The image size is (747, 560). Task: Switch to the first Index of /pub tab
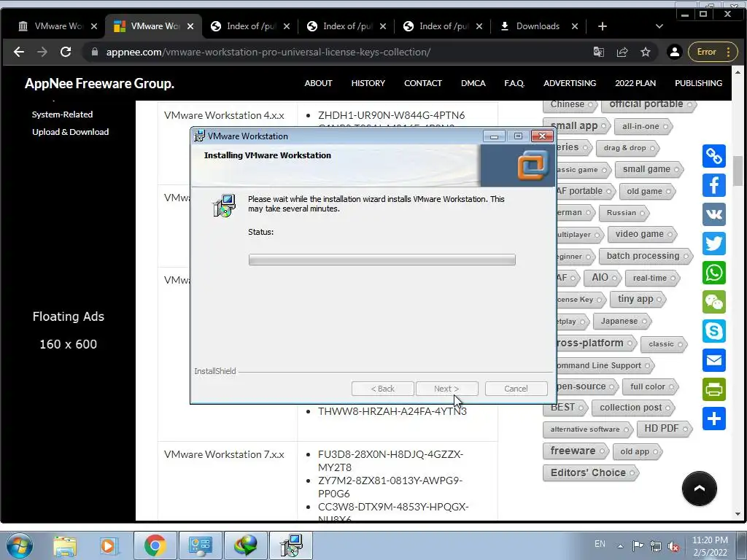(250, 26)
